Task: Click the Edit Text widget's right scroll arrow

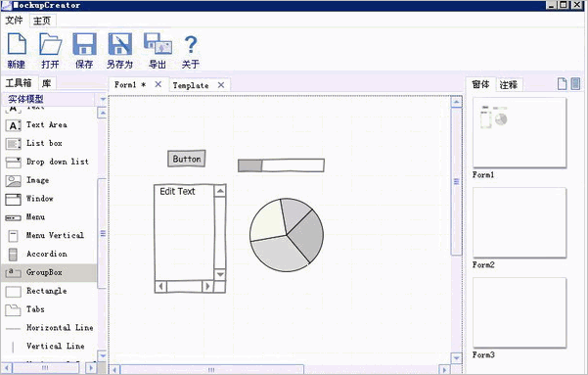Action: pyautogui.click(x=207, y=287)
